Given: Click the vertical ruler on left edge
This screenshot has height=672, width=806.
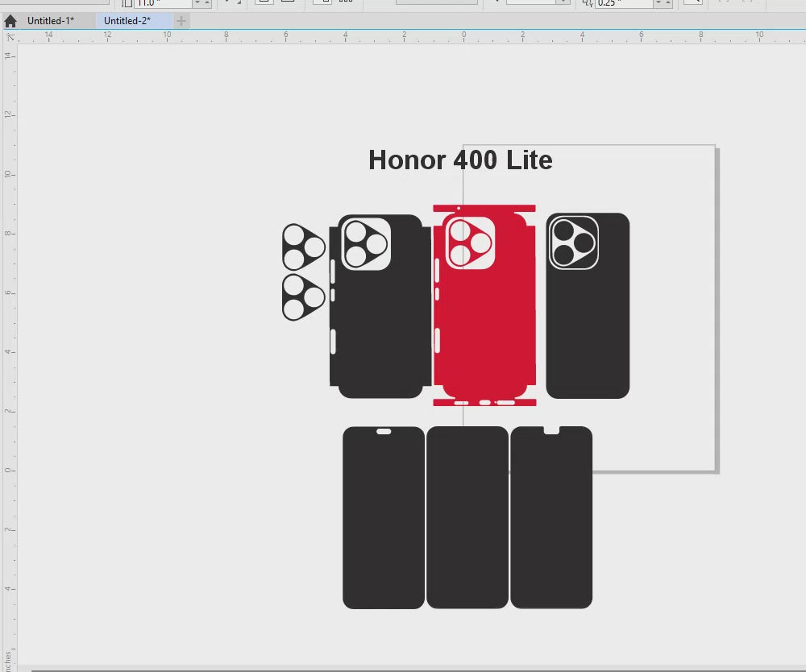Looking at the screenshot, I should [9, 322].
